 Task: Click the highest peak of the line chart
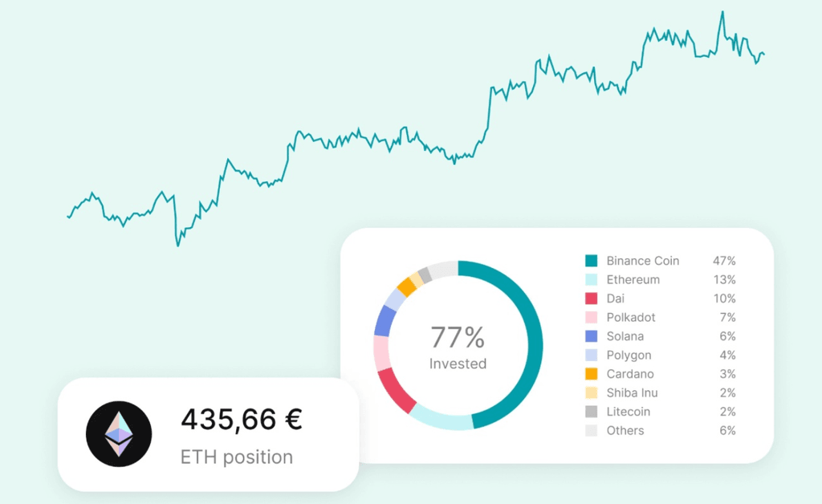(x=722, y=12)
